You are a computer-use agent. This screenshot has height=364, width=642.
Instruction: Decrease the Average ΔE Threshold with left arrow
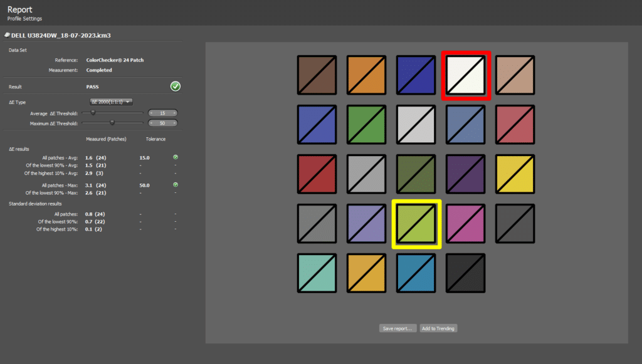tap(152, 113)
